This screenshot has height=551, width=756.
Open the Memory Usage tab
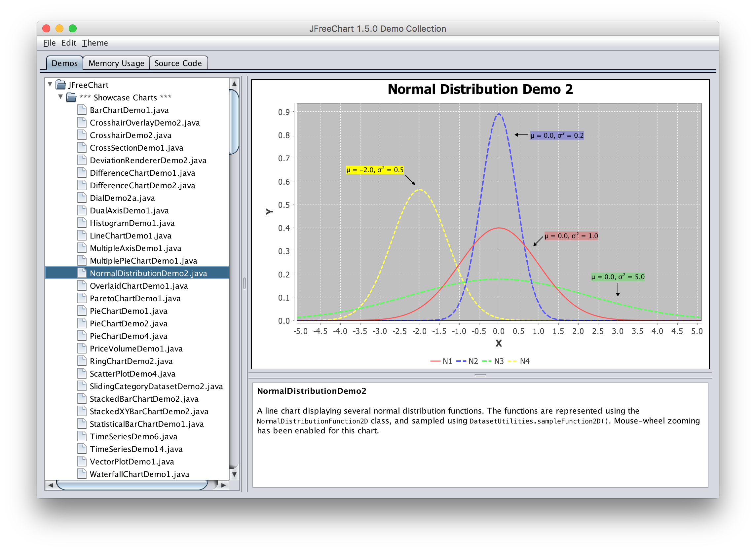pos(116,63)
